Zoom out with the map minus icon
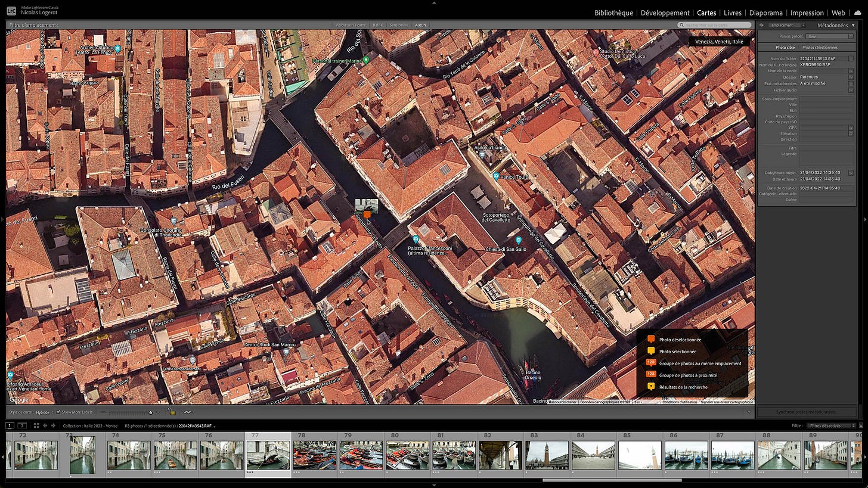The width and height of the screenshot is (868, 488). pyautogui.click(x=103, y=412)
